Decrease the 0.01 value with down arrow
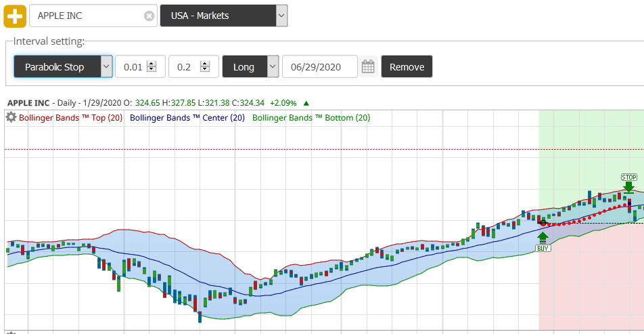The width and height of the screenshot is (644, 334). click(x=152, y=70)
